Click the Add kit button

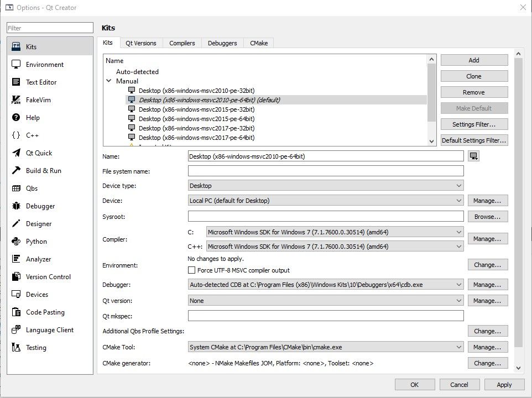click(x=474, y=60)
